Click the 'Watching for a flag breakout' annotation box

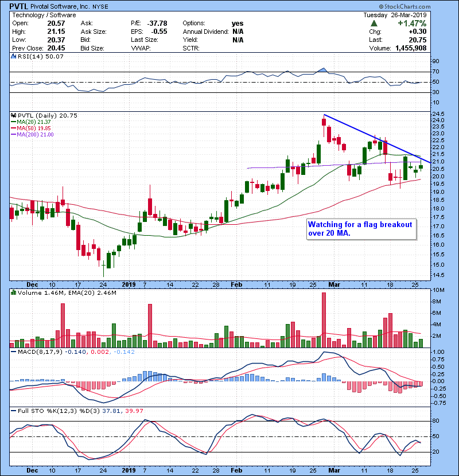tap(361, 229)
